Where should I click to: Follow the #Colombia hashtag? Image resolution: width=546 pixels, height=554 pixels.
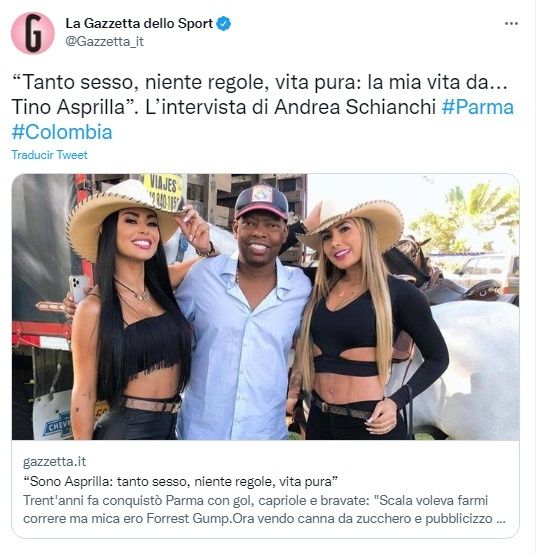click(62, 132)
